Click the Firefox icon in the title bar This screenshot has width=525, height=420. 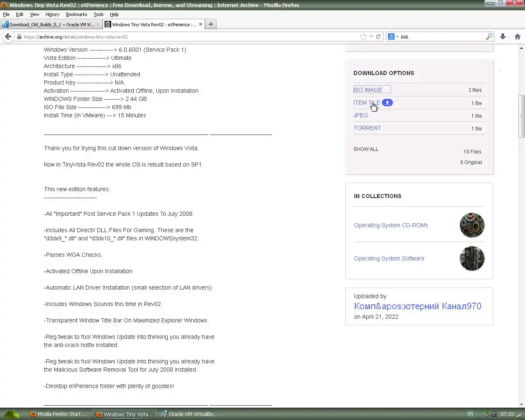tap(4, 5)
